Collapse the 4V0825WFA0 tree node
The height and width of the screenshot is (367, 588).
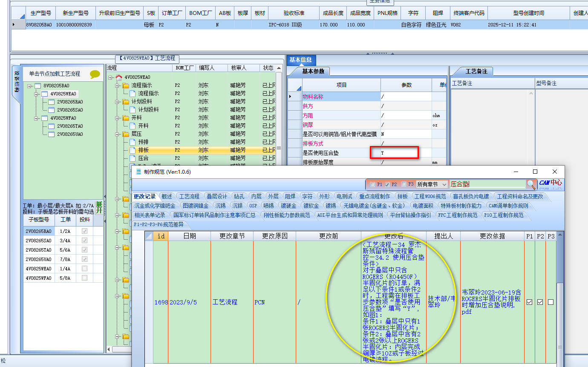[x=37, y=118]
